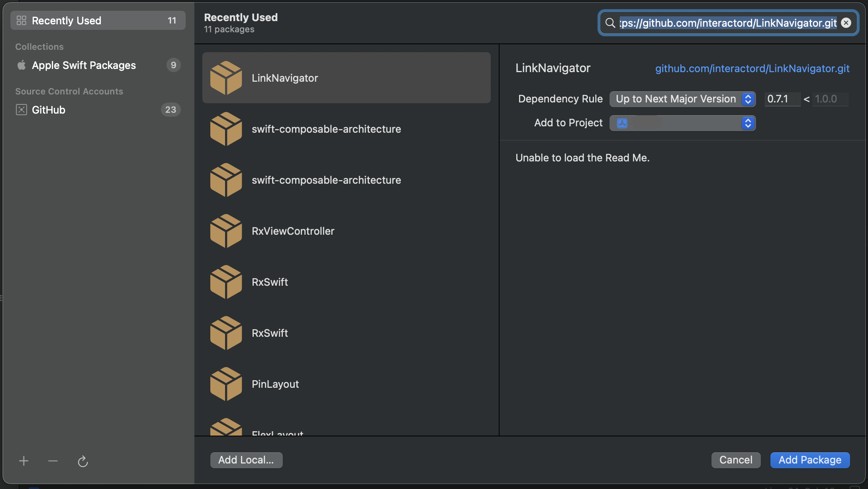Select the first swift-composable-architecture package

(326, 129)
